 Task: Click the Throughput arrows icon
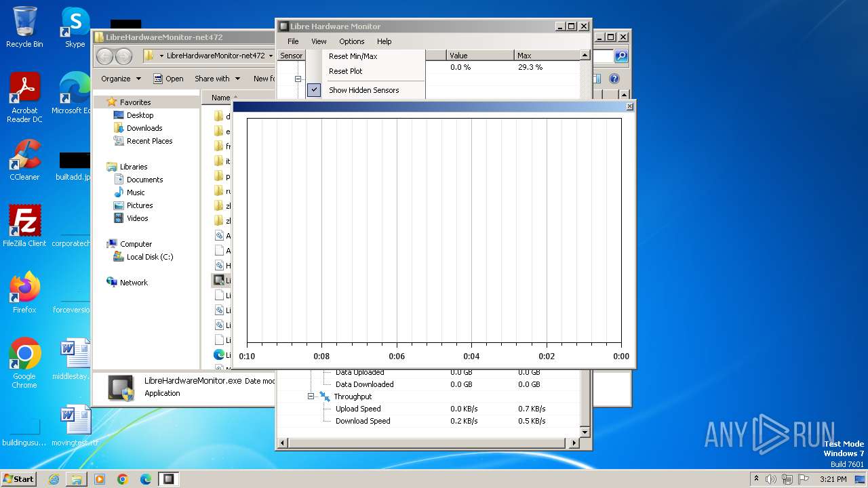tap(324, 396)
